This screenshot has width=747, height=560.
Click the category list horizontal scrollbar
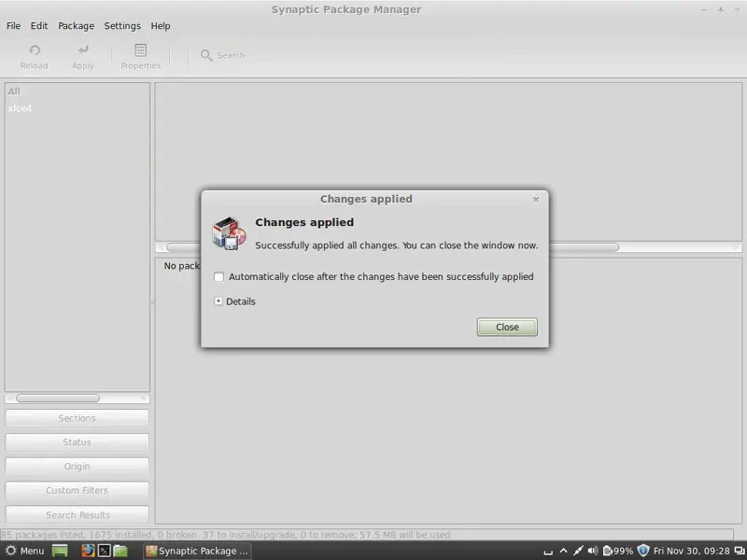(x=58, y=399)
